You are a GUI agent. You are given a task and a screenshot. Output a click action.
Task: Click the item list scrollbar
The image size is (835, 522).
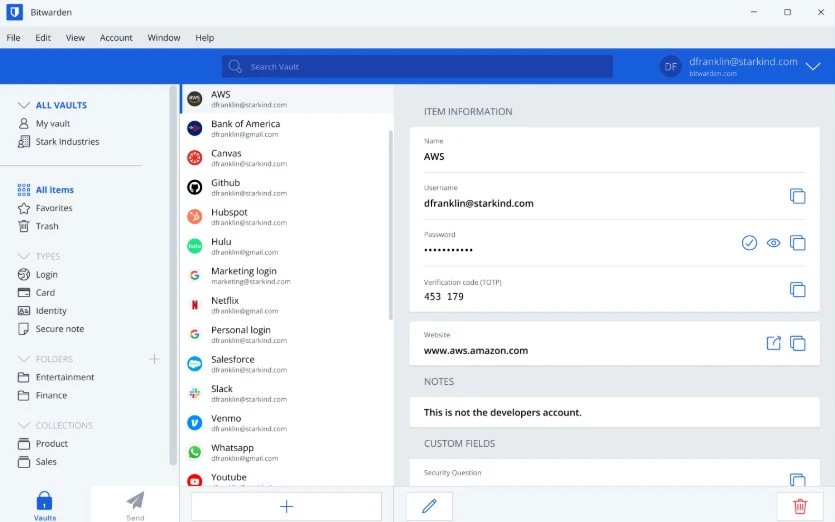[x=391, y=225]
